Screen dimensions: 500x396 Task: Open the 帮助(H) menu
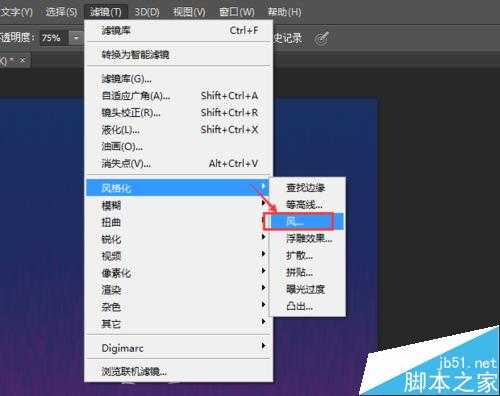click(x=284, y=12)
